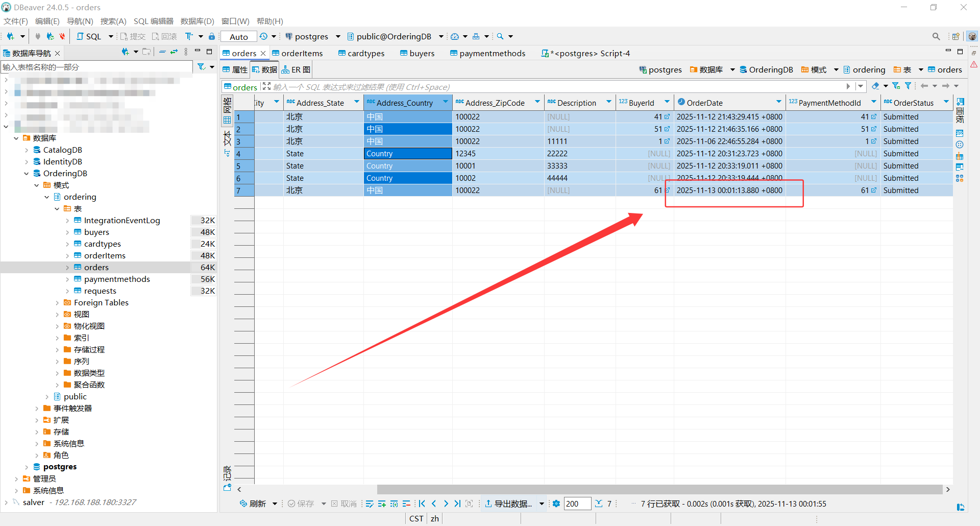The width and height of the screenshot is (980, 526).
Task: Click the transaction log clock icon
Action: 263,36
